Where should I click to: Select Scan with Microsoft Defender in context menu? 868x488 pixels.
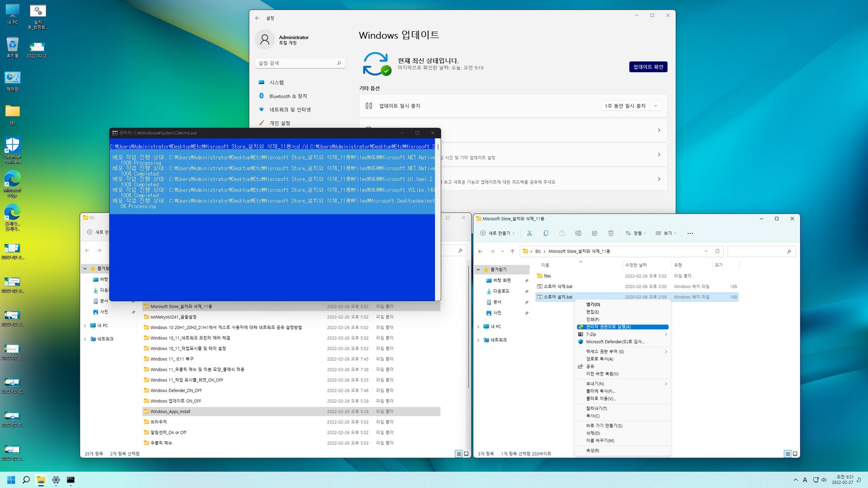point(622,342)
